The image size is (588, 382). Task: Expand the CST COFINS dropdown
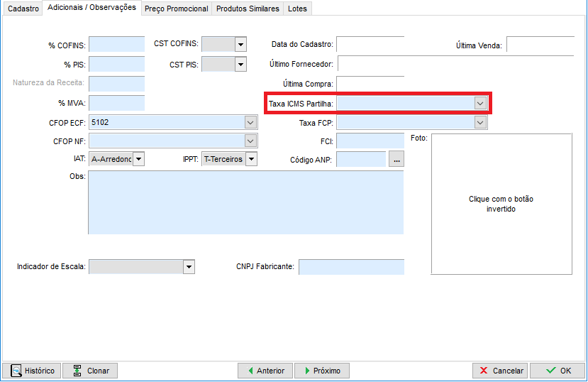pyautogui.click(x=240, y=44)
